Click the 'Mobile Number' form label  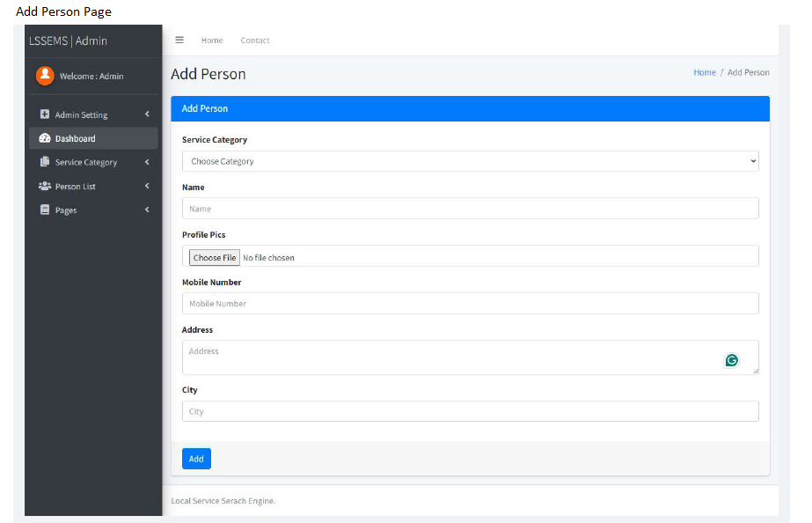(x=211, y=282)
